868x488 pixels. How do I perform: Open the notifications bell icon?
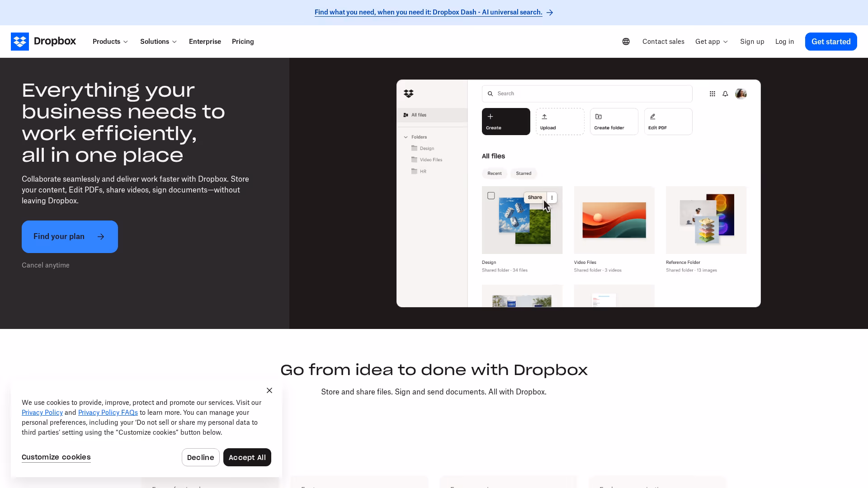725,94
